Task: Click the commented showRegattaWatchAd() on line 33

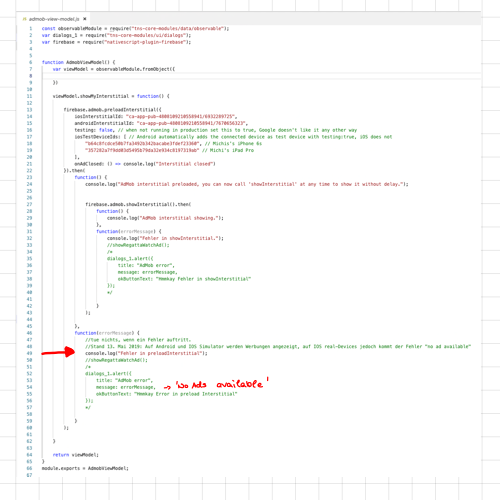Action: pyautogui.click(x=138, y=245)
